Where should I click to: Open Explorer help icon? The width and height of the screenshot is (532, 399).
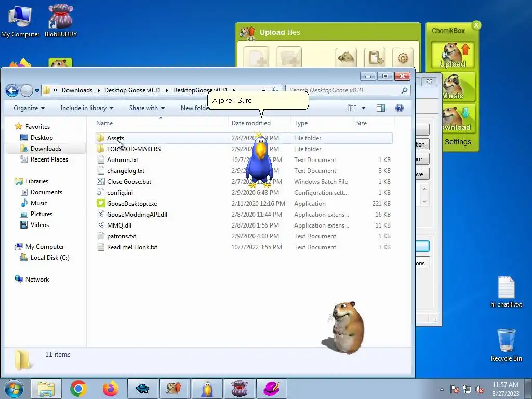point(400,108)
